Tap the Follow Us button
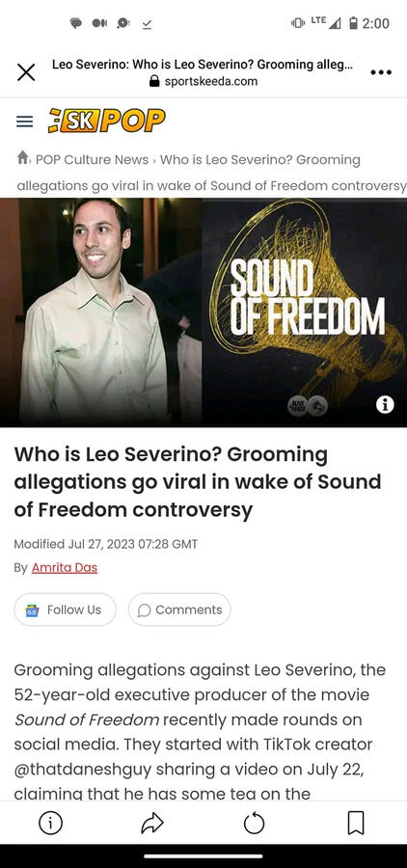This screenshot has width=407, height=868. [66, 610]
